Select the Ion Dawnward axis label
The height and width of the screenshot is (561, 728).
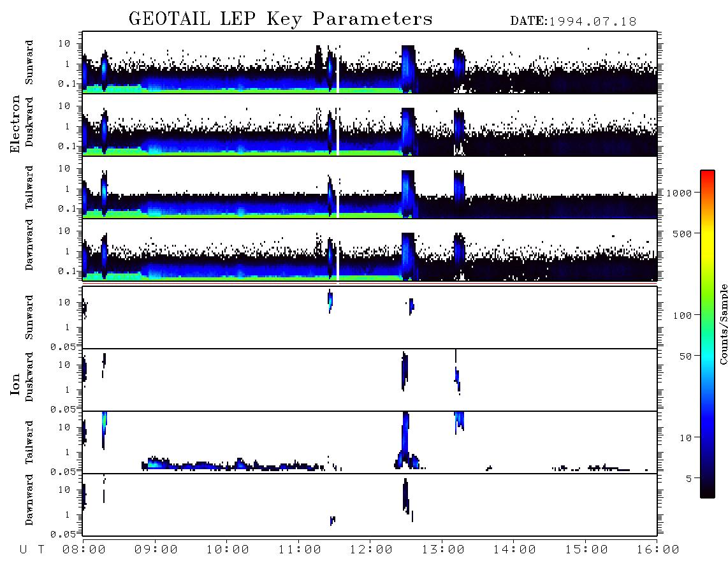click(29, 500)
